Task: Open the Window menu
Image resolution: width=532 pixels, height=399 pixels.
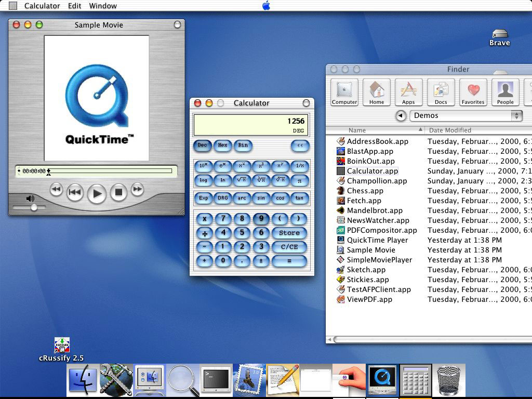Action: coord(103,6)
